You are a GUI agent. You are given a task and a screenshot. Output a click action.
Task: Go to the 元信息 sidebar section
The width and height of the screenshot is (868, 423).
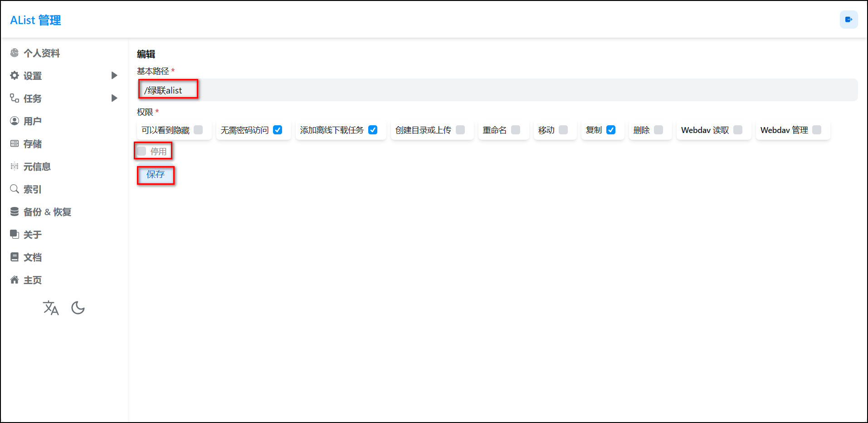click(37, 167)
